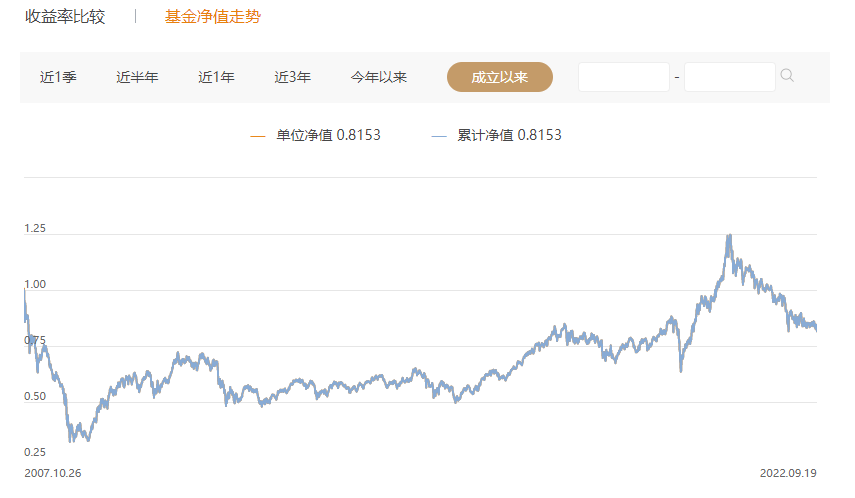Select the 近3年 period filter
The height and width of the screenshot is (498, 855).
click(292, 77)
